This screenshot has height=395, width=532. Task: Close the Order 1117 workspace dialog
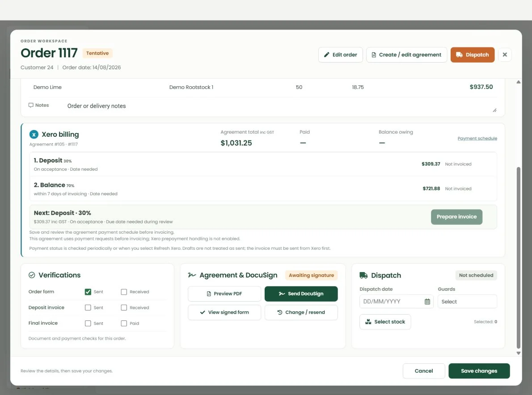tap(505, 55)
